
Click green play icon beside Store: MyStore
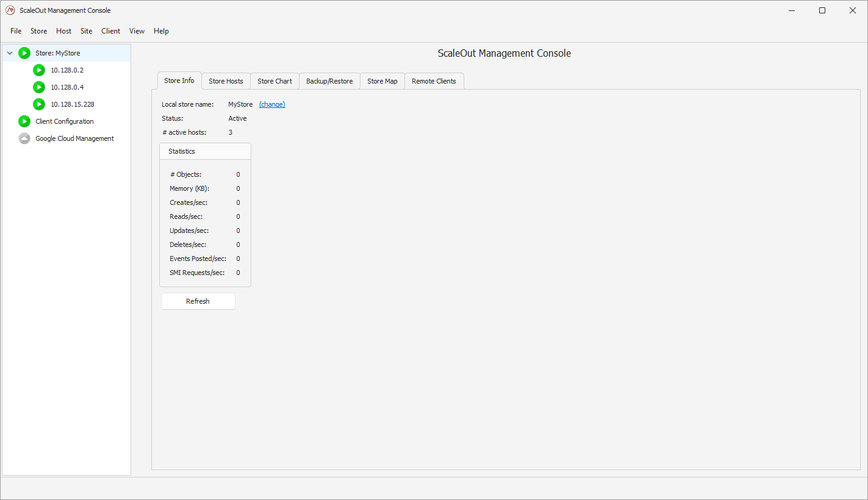(x=24, y=53)
